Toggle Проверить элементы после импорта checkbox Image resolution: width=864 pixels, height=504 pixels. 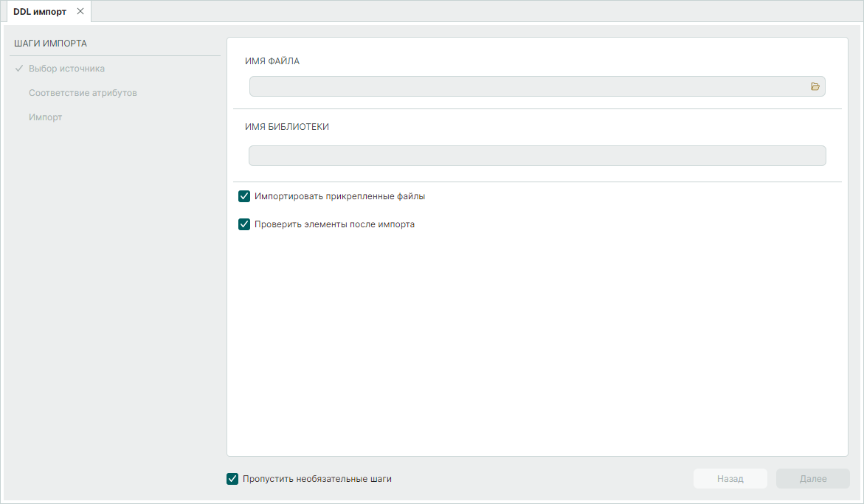244,224
